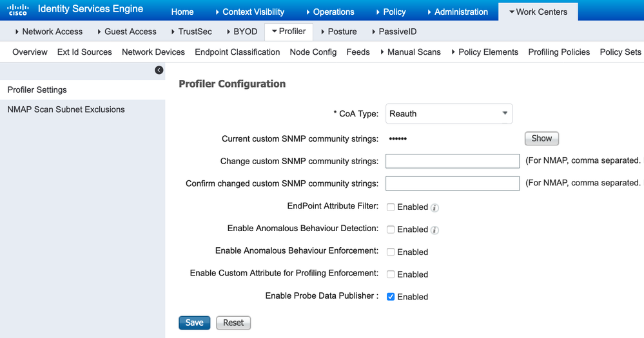This screenshot has width=644, height=338.
Task: Enable the EndPoint Attribute Filter checkbox
Action: pos(391,207)
